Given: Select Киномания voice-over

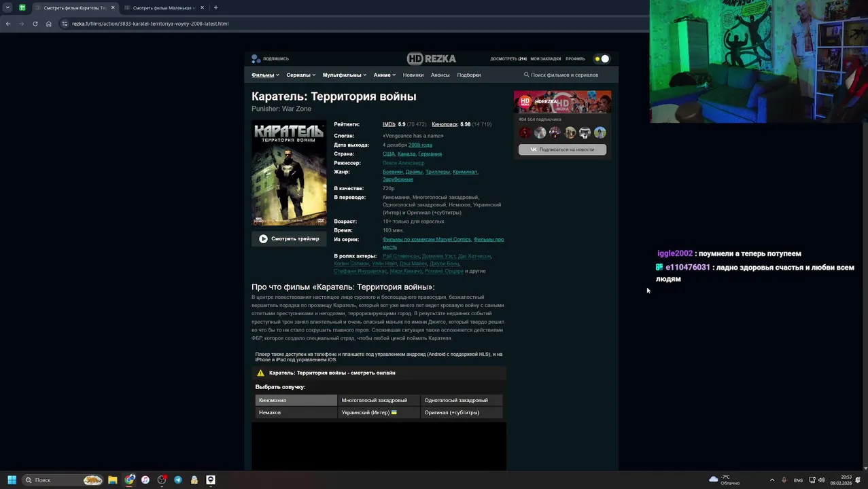Looking at the screenshot, I should 296,400.
